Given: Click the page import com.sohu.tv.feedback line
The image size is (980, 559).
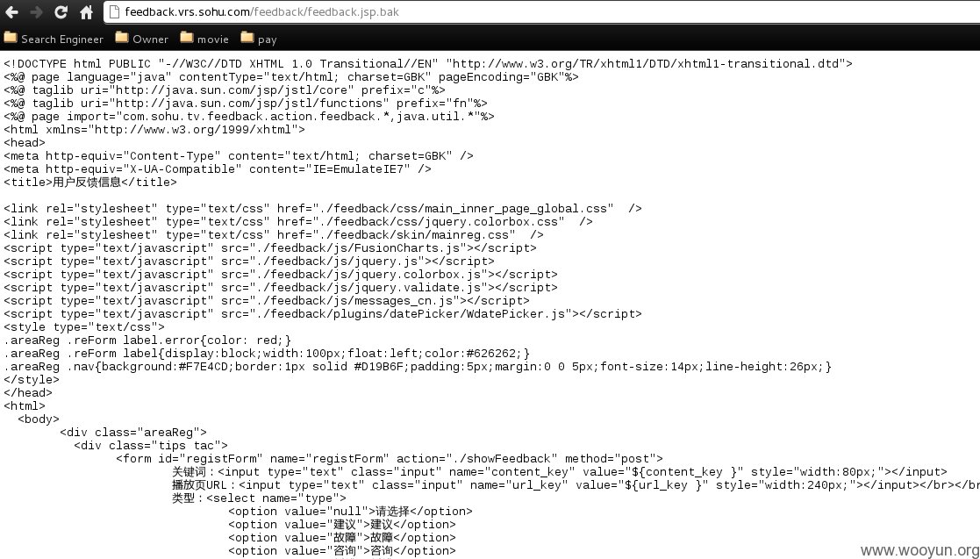Looking at the screenshot, I should (249, 117).
